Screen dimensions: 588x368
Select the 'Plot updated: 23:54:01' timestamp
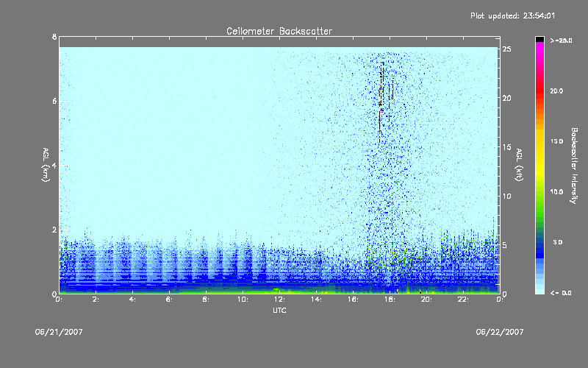coord(512,15)
